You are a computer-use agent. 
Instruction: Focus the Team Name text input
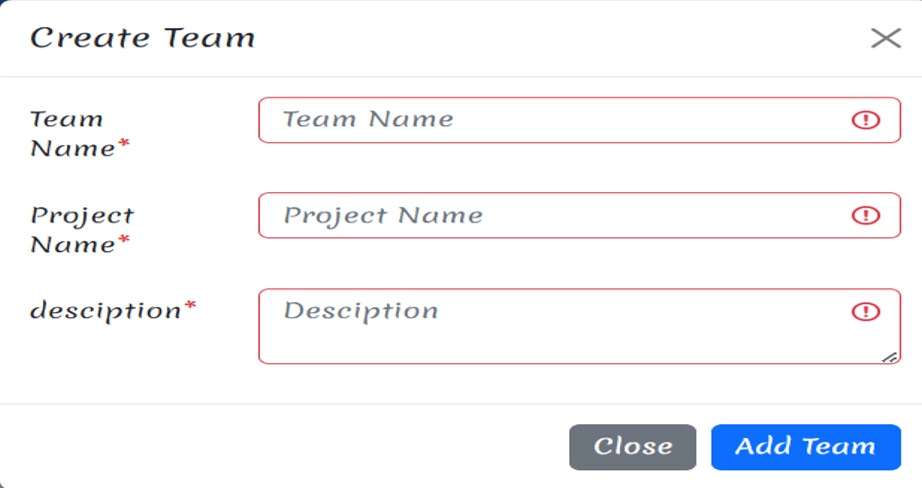pyautogui.click(x=579, y=120)
